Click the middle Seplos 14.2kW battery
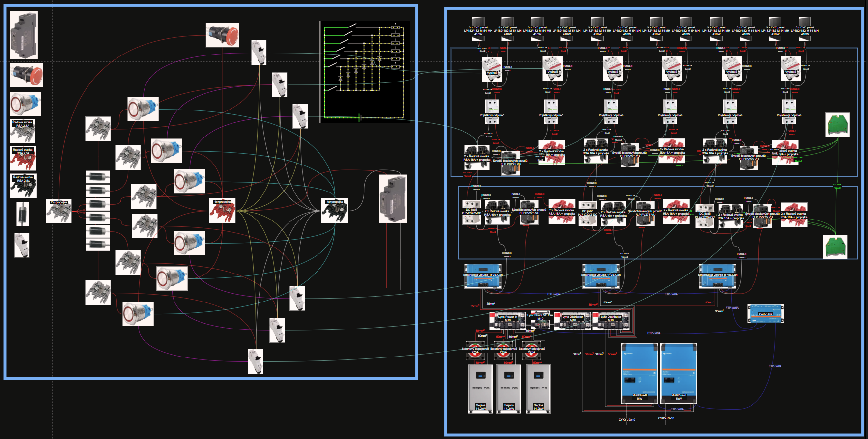Image resolution: width=868 pixels, height=439 pixels. (x=509, y=389)
